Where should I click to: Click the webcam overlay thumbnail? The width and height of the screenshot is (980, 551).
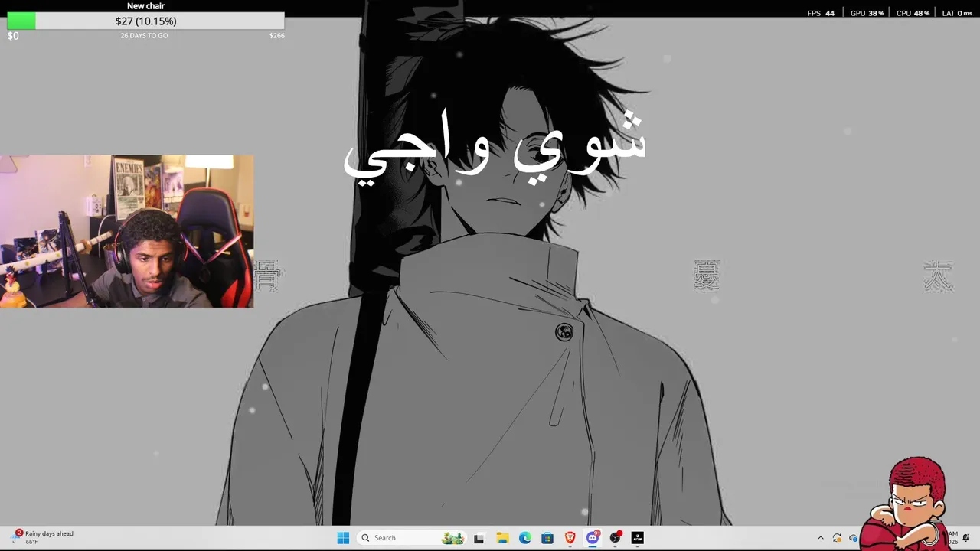(126, 231)
